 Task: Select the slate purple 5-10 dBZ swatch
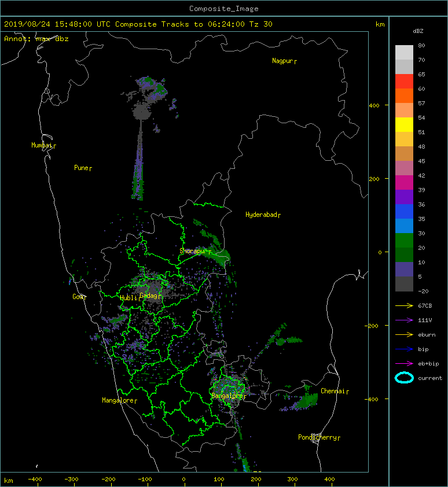[x=404, y=269]
